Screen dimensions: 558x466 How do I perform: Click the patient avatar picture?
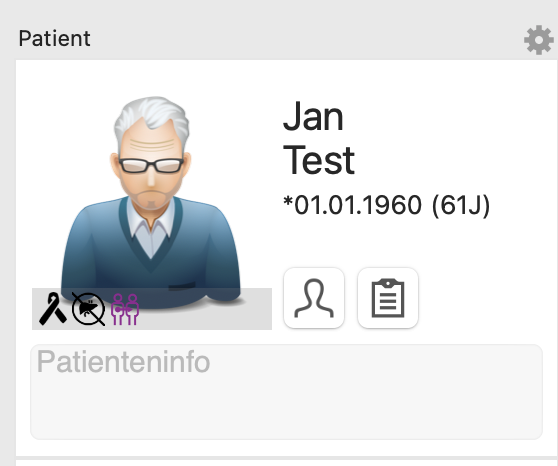coord(152,202)
